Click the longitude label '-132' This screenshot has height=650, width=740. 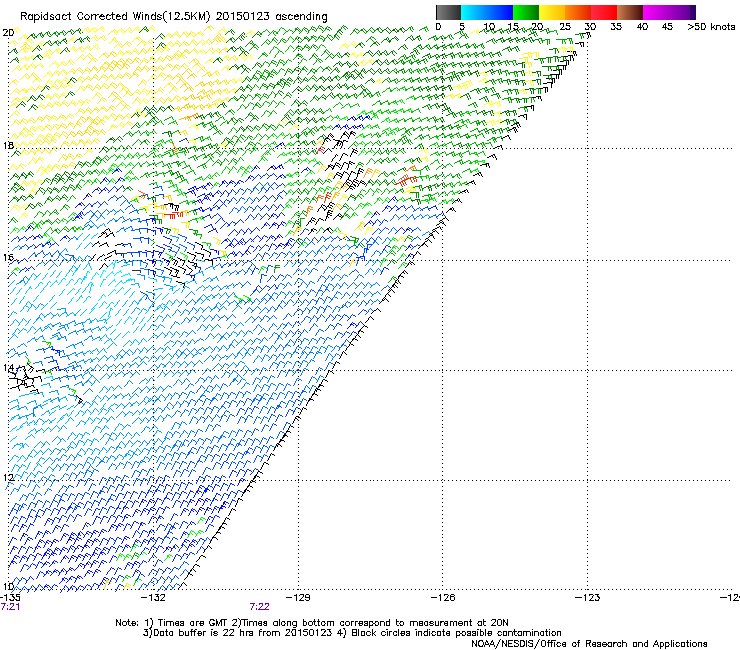[x=154, y=598]
